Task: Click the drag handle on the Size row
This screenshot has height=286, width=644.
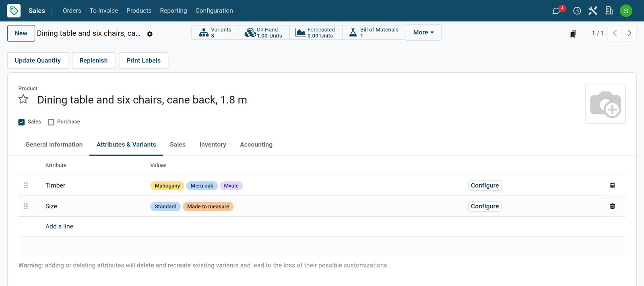Action: coord(26,206)
